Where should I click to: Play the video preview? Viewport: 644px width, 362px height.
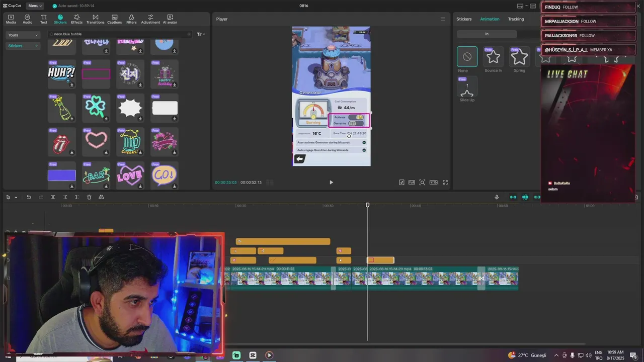coord(331,183)
